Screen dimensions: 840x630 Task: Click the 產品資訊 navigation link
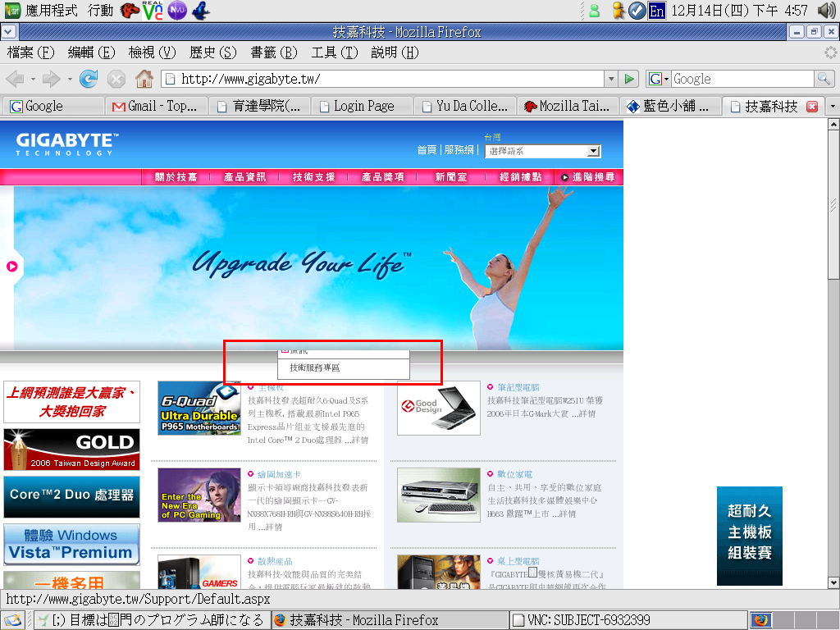pyautogui.click(x=244, y=177)
